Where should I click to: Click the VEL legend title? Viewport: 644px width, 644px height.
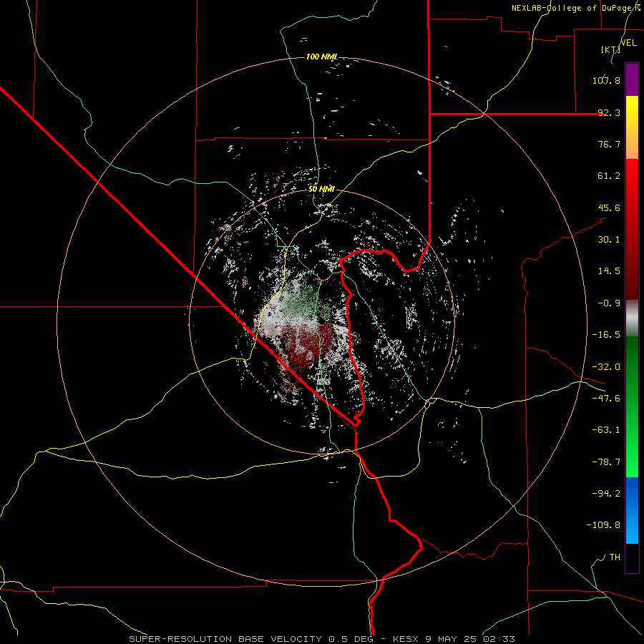coord(628,43)
